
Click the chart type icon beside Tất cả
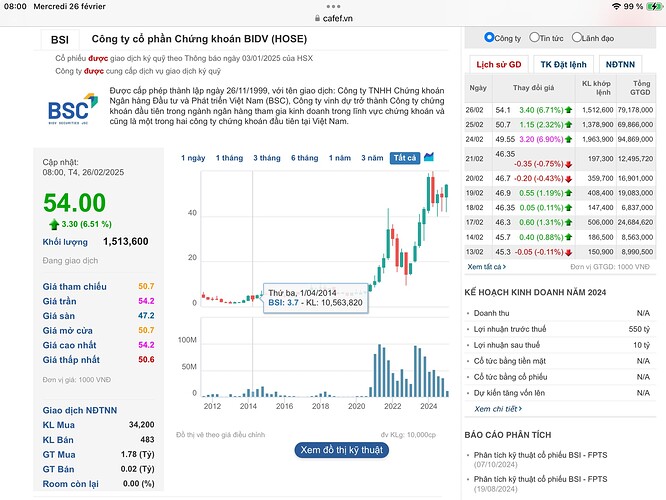coord(429,158)
